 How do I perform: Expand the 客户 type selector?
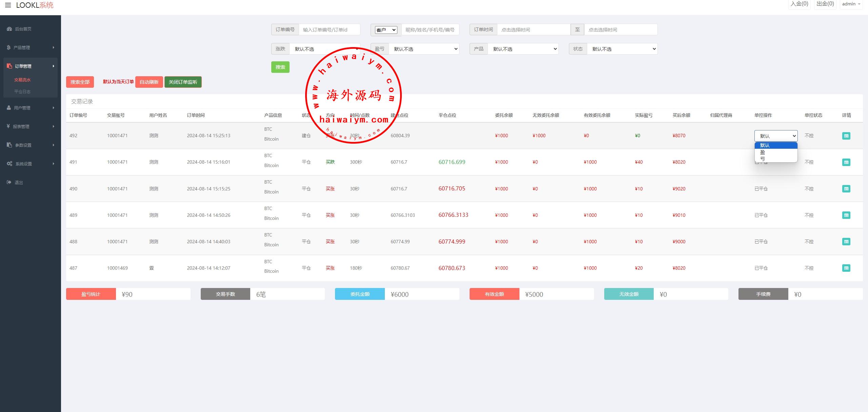386,30
